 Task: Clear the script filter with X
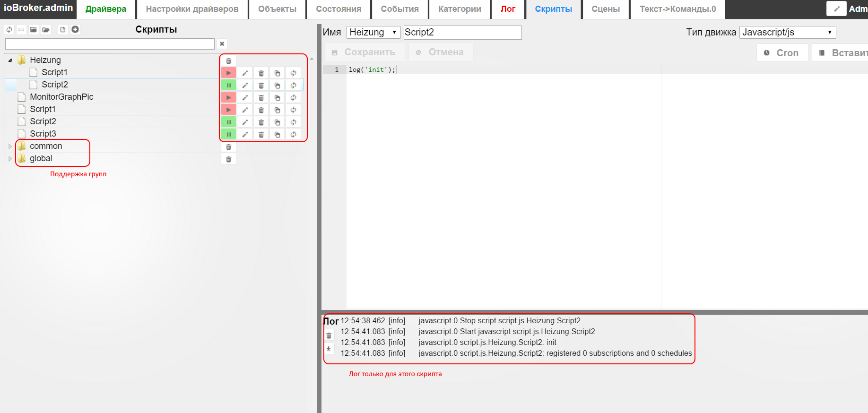222,43
